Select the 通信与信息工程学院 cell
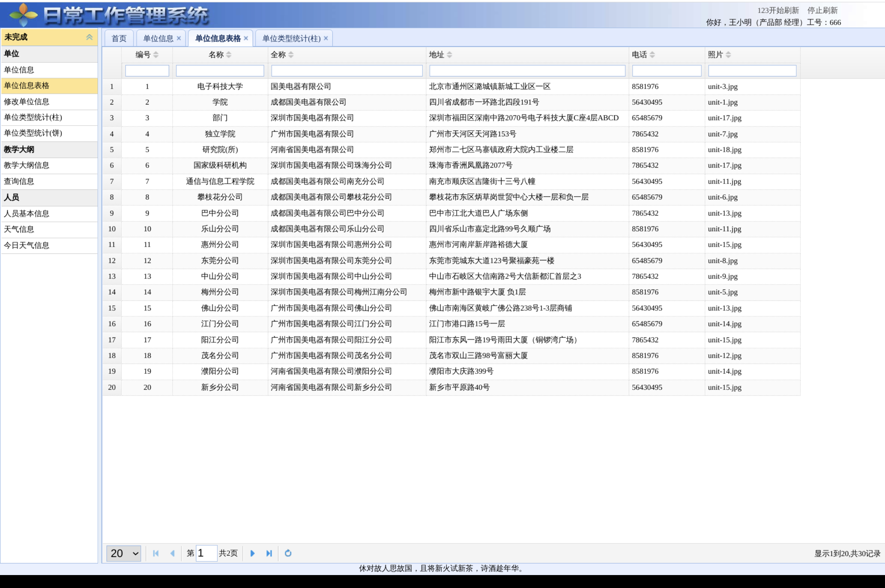 220,182
